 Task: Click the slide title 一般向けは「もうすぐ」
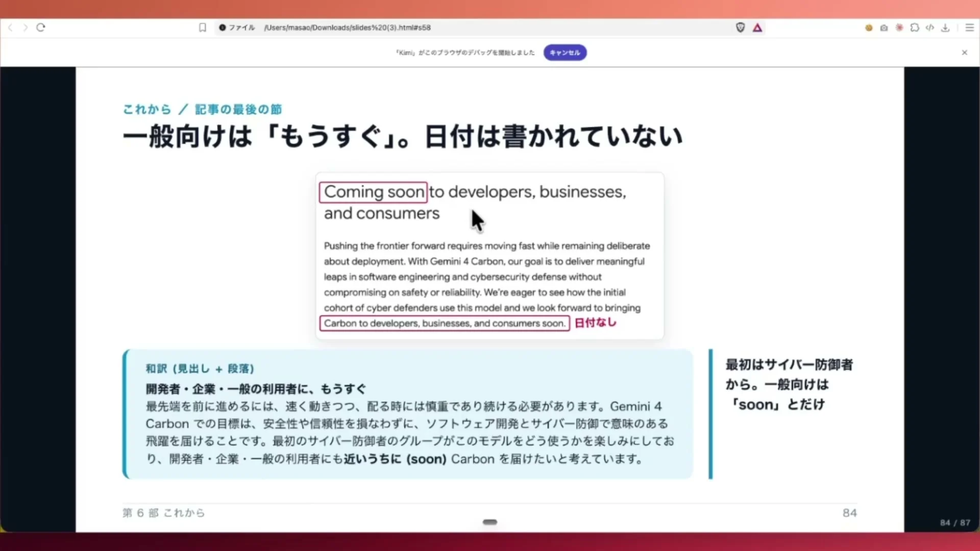point(402,137)
